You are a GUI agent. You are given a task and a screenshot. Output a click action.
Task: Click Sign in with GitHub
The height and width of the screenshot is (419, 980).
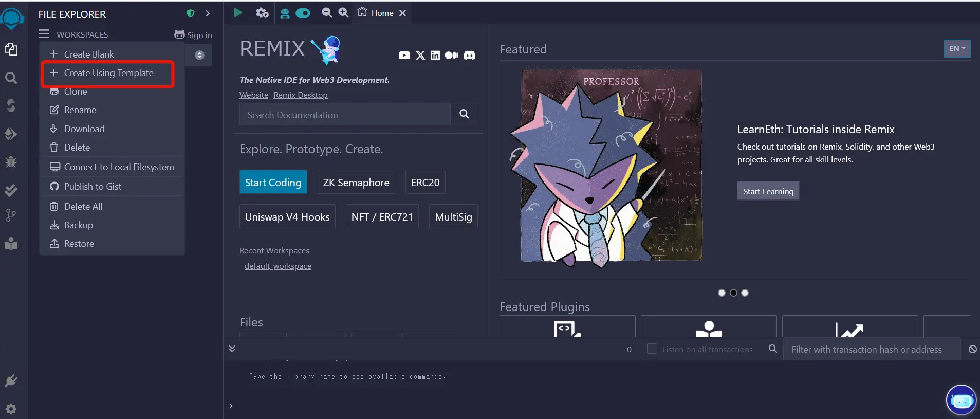193,35
